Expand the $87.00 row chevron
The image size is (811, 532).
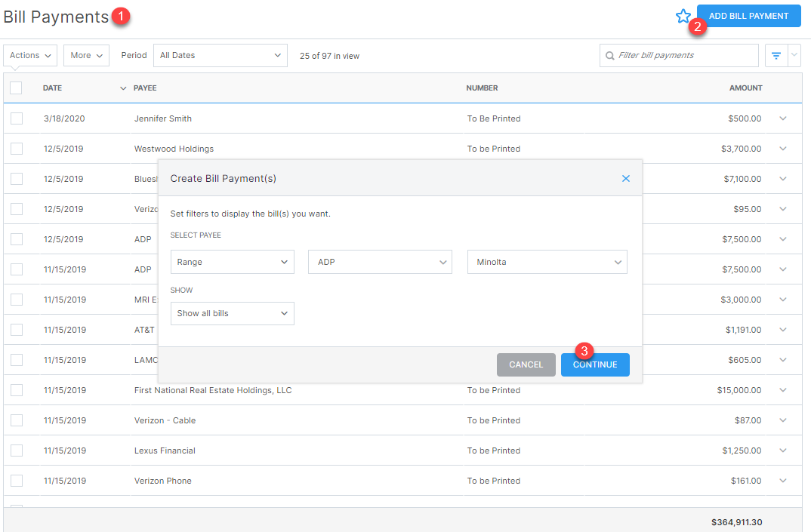tap(783, 420)
